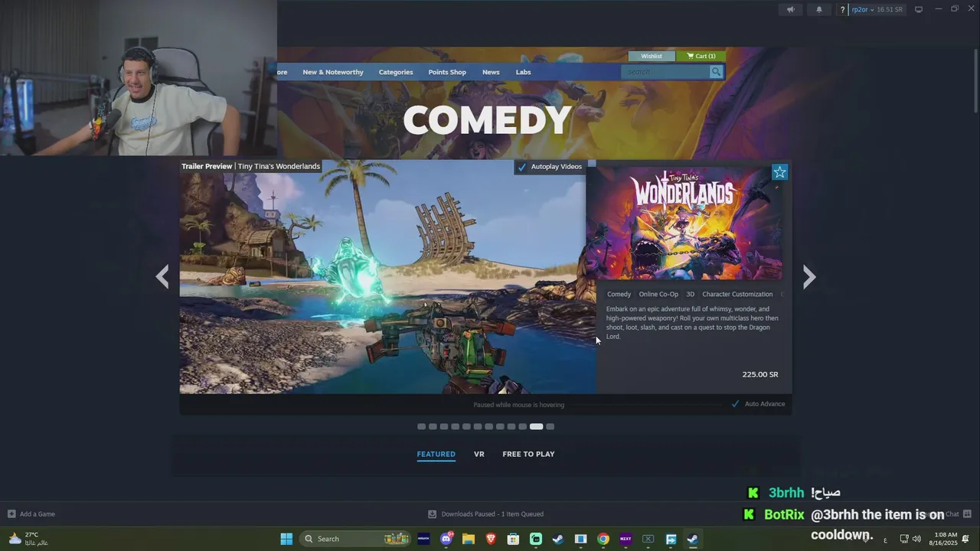Open the Wishlist button
The image size is (980, 551).
652,56
